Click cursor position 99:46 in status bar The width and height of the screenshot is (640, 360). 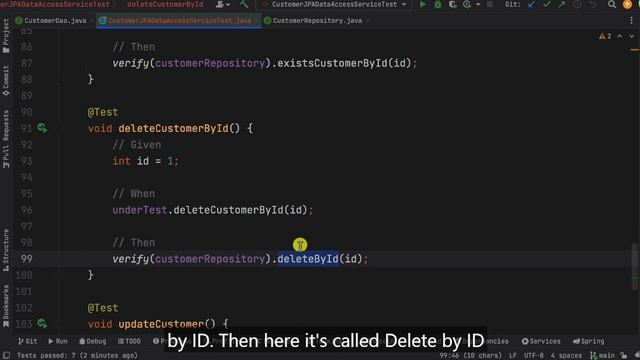(471, 356)
